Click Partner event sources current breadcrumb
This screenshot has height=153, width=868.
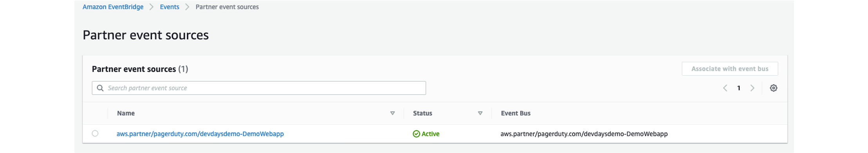tap(227, 7)
